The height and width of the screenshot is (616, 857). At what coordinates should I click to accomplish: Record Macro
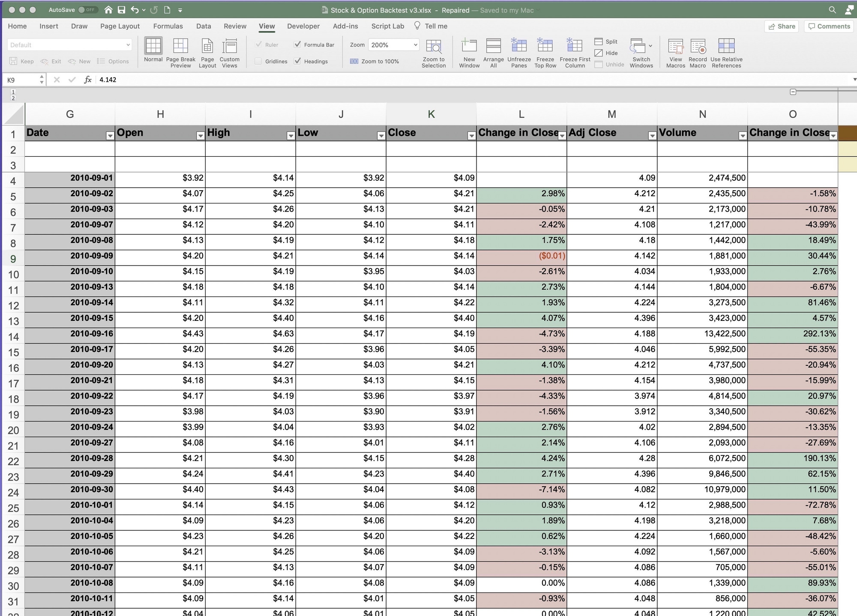[x=698, y=53]
